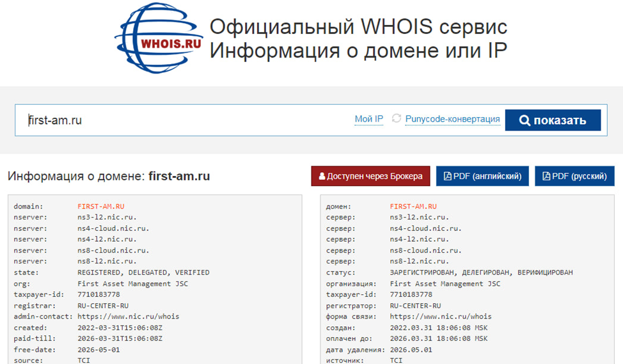623x364 pixels.
Task: Open the Punycode-конвертация link
Action: [x=452, y=119]
